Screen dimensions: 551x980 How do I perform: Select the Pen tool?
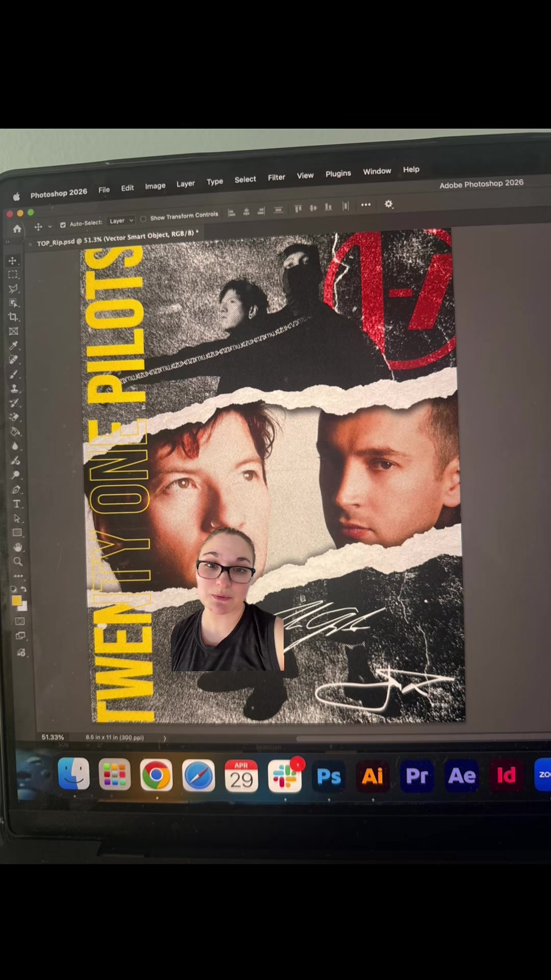coord(16,489)
